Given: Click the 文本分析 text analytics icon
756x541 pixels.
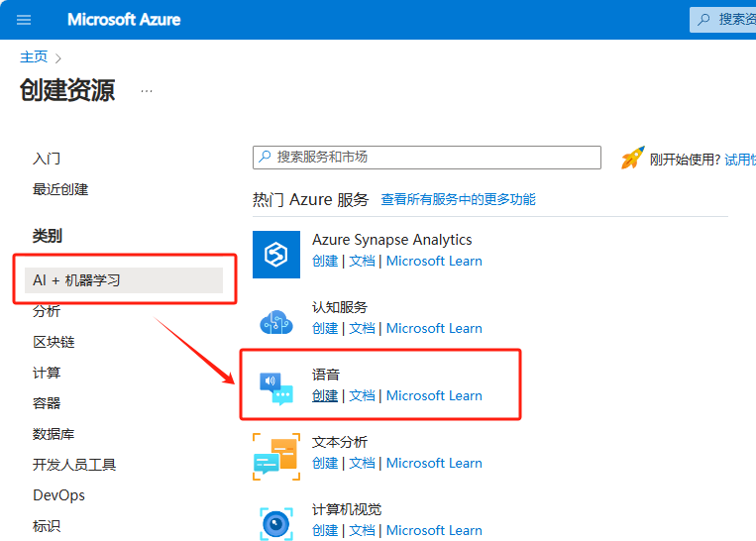Looking at the screenshot, I should point(276,457).
